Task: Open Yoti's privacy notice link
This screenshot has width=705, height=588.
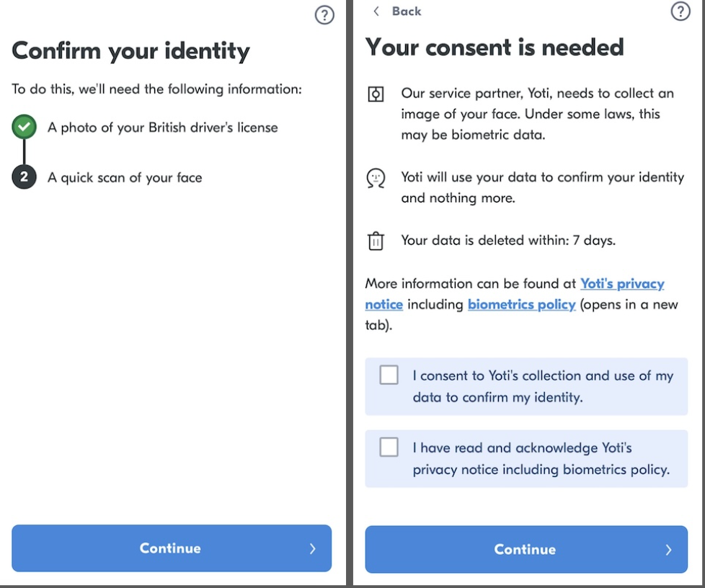Action: (515, 294)
